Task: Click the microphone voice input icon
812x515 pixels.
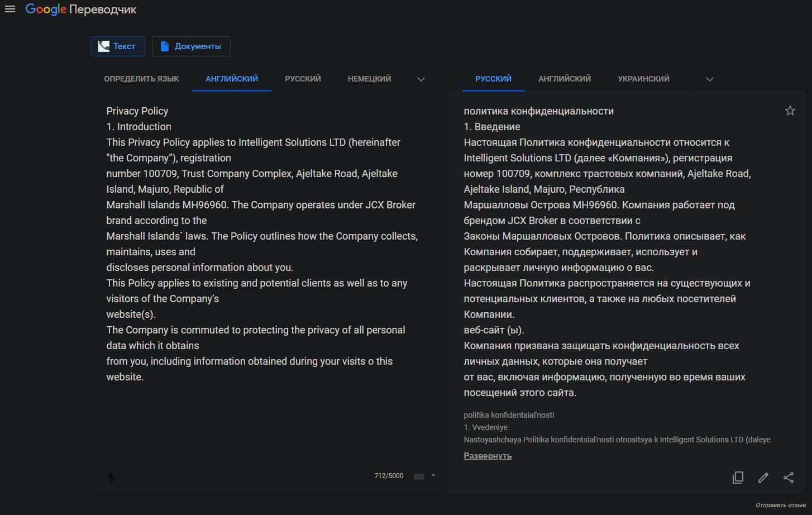Action: pyautogui.click(x=111, y=476)
